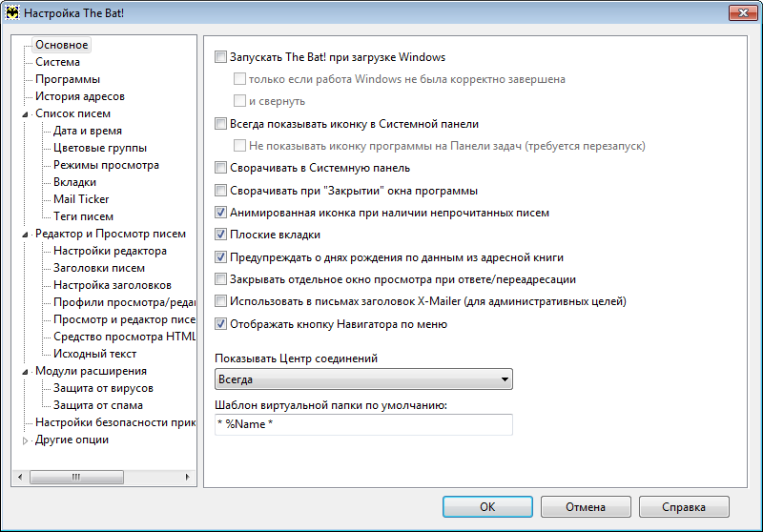Open 'Исходный текст' settings

coord(94,354)
